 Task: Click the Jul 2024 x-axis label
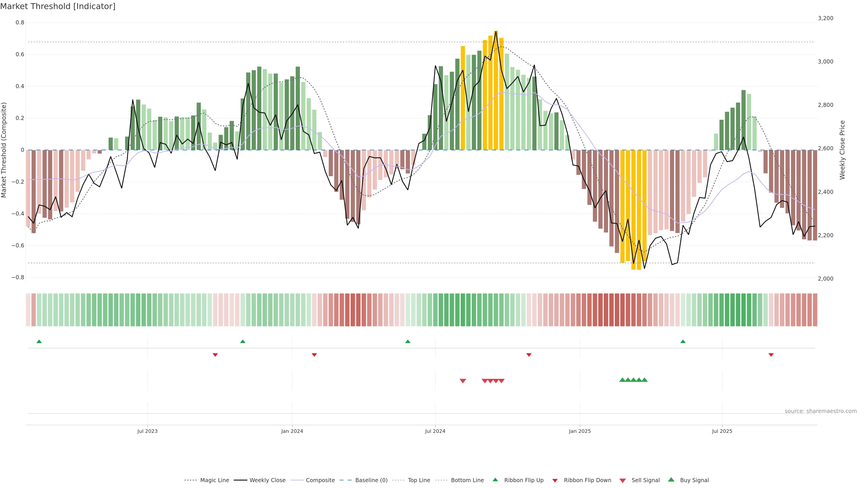pyautogui.click(x=435, y=431)
